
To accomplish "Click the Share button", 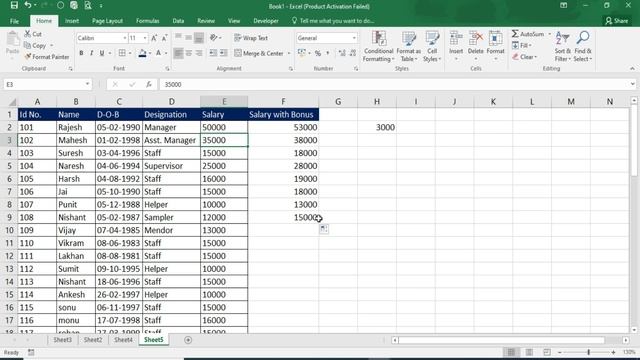I will click(617, 21).
